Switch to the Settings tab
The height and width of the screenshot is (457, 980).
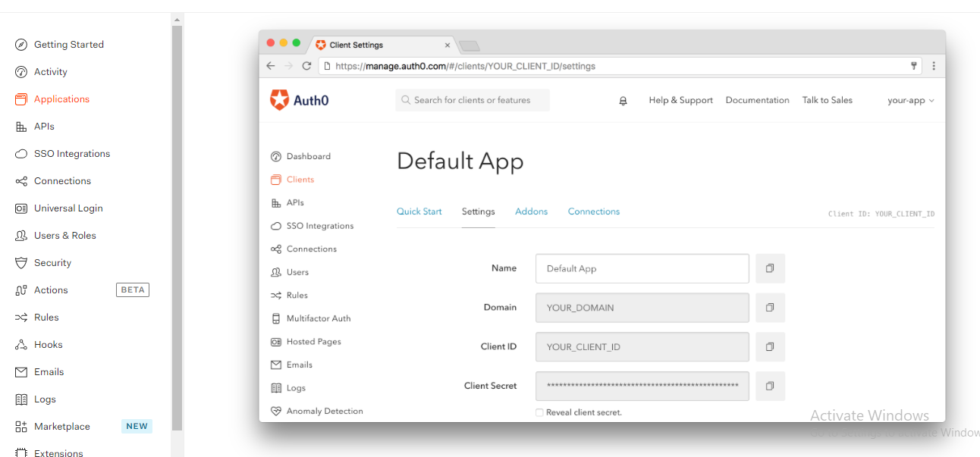pyautogui.click(x=478, y=211)
